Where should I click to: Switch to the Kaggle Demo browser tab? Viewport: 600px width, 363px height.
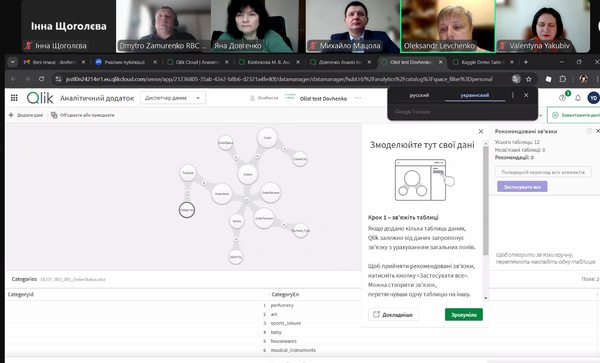coord(482,62)
